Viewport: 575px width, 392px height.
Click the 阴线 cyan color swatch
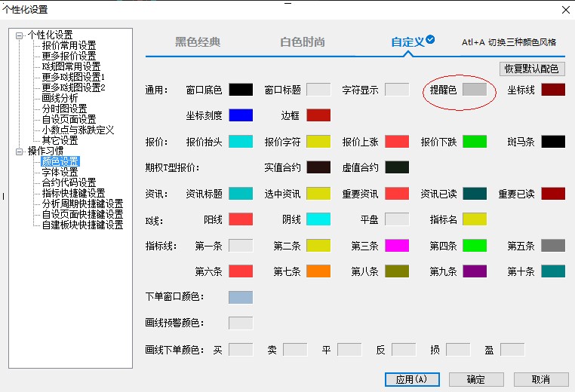318,219
